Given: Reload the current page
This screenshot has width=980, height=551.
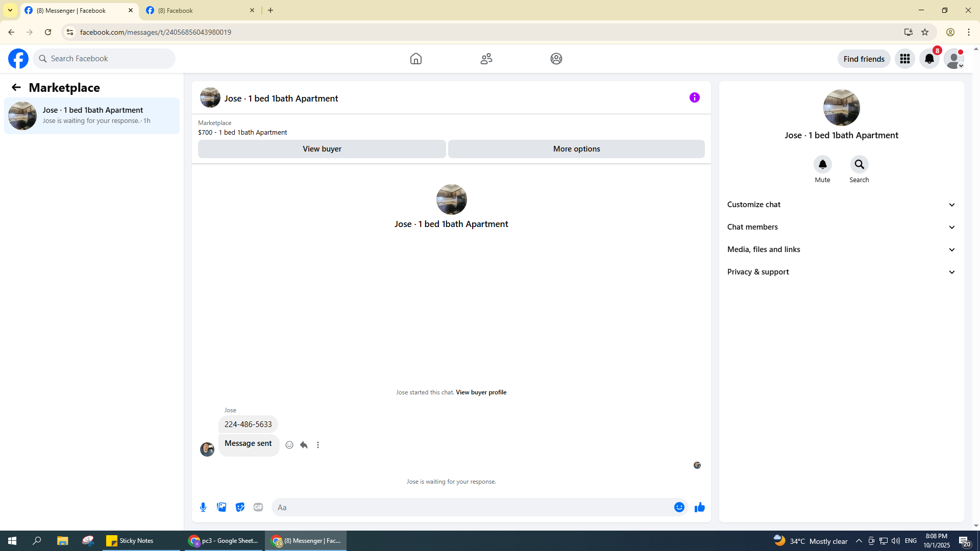Looking at the screenshot, I should click(48, 32).
